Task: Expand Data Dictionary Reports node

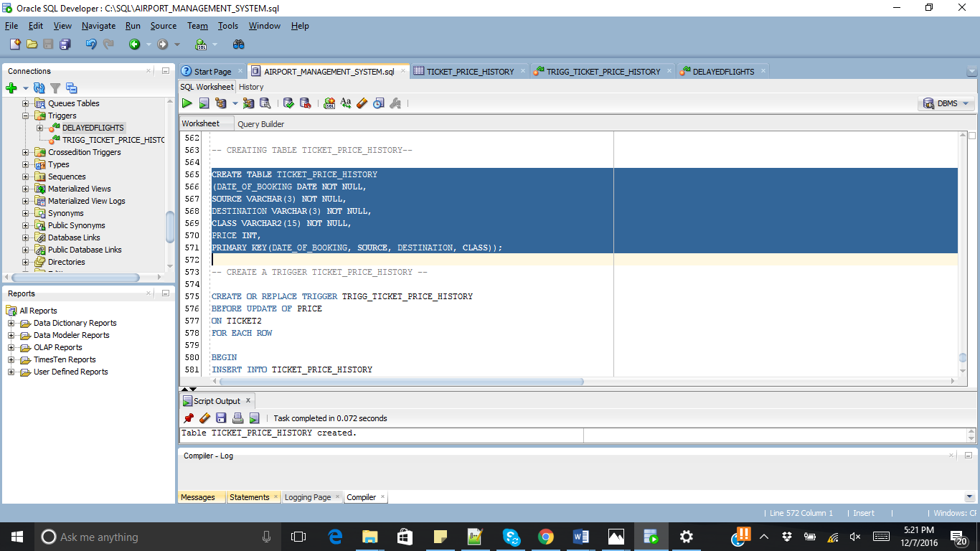Action: point(11,323)
